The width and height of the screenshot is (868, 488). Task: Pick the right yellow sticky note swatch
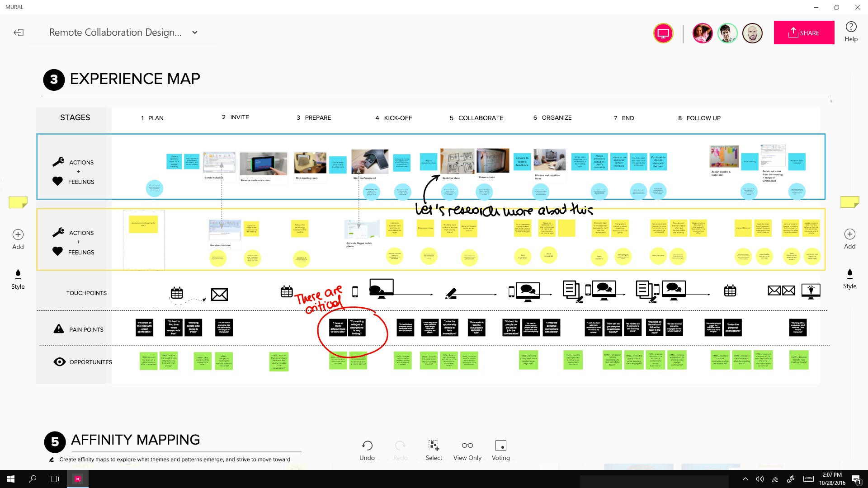[849, 202]
